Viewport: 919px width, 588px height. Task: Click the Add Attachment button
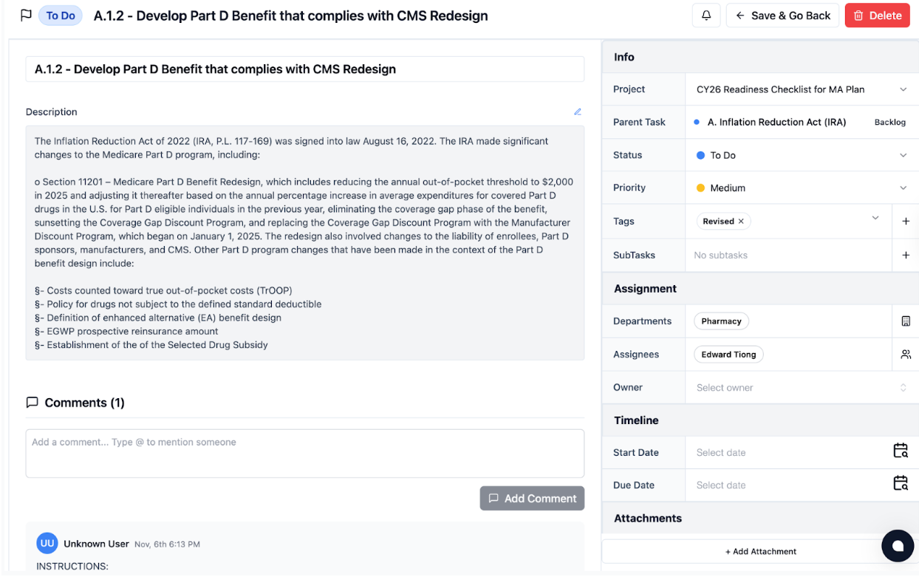(760, 551)
